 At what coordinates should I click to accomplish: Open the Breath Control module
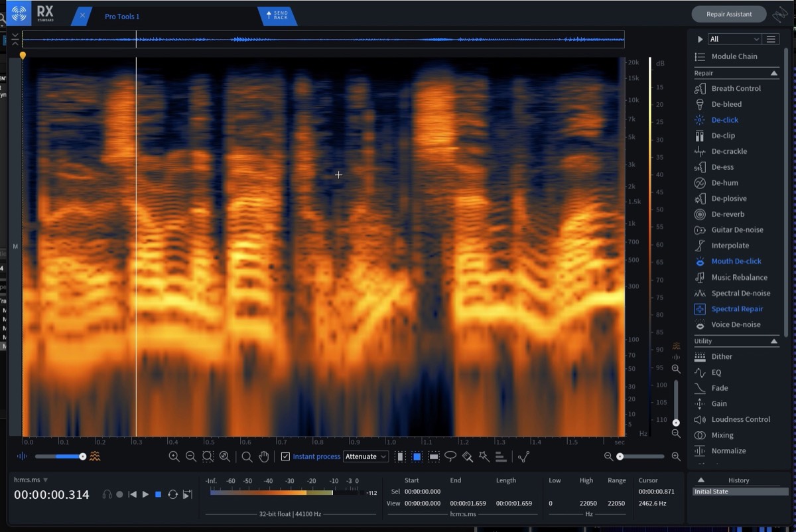[x=736, y=88]
